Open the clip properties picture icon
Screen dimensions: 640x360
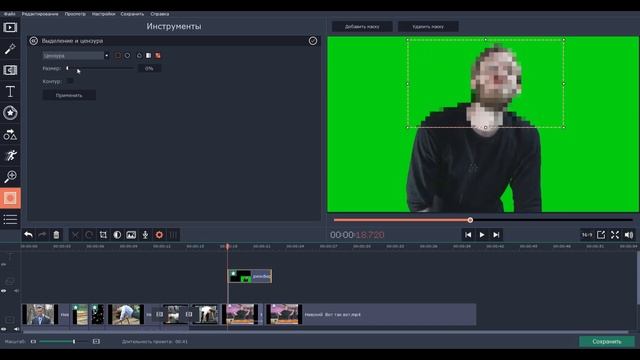point(131,235)
